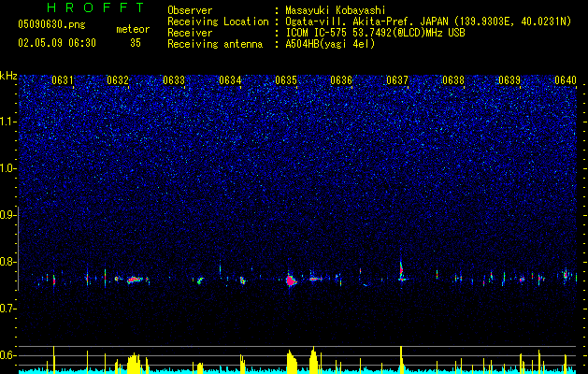Screen dimensions: 588x374
Task: Click the 0640 time marker
Action: click(x=566, y=80)
